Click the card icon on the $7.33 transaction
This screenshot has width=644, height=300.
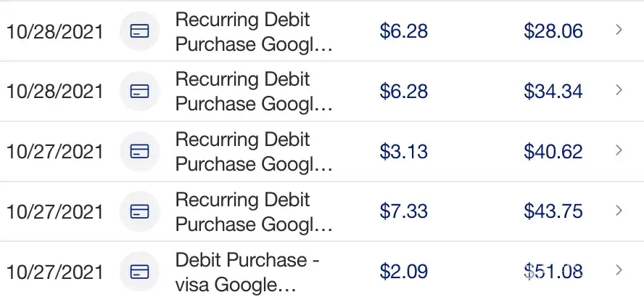click(139, 211)
